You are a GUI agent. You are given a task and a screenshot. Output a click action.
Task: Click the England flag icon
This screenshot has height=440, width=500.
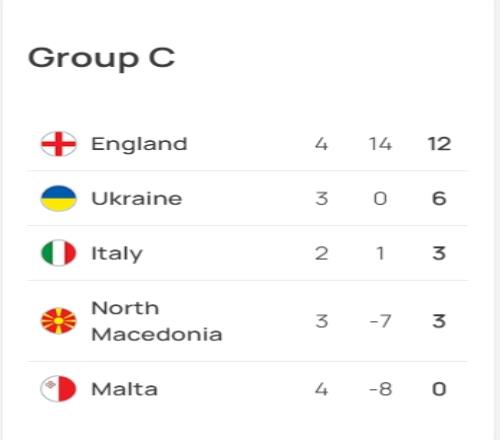59,144
